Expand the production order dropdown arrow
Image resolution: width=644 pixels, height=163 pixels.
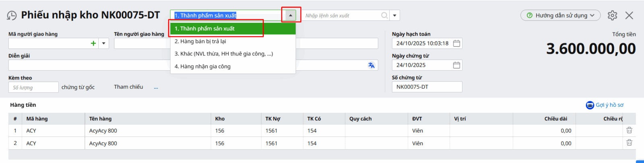click(x=395, y=16)
